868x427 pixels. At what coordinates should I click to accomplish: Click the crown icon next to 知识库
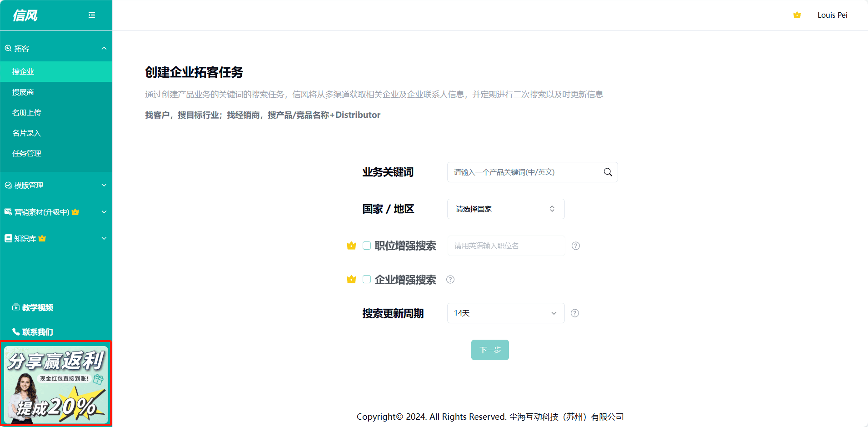pos(42,238)
